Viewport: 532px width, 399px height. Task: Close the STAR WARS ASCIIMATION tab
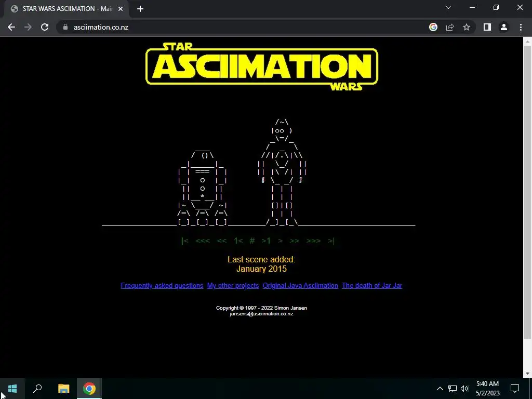pyautogui.click(x=121, y=9)
